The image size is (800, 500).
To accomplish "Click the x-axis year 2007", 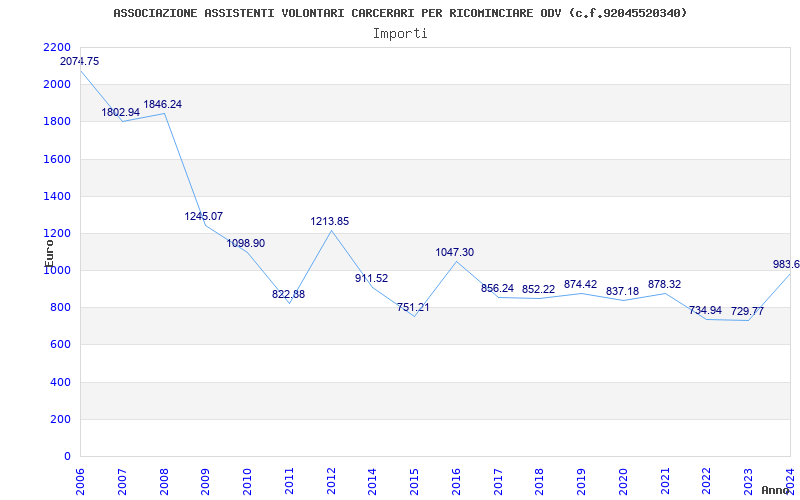I will click(x=122, y=481).
